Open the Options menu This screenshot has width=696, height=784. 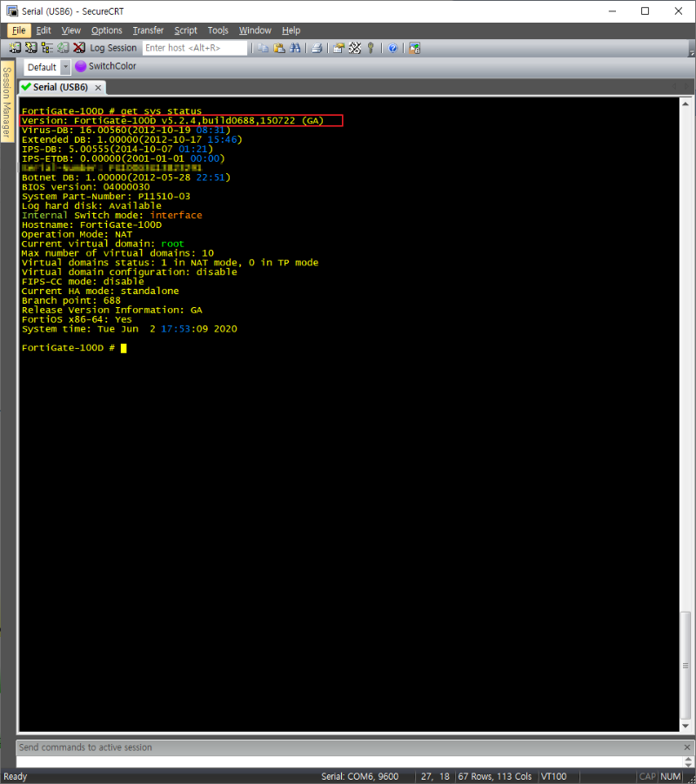coord(106,30)
